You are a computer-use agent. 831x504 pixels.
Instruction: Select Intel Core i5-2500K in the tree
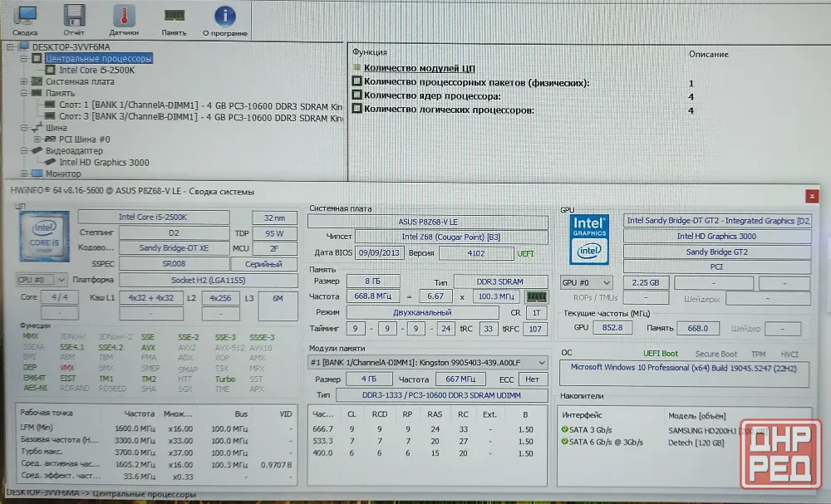97,70
